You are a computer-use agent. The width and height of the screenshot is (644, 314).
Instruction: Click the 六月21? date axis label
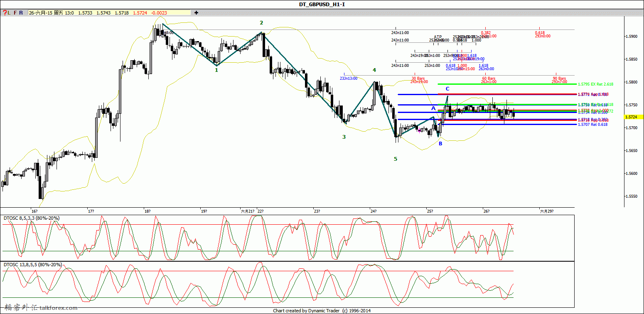point(247,211)
